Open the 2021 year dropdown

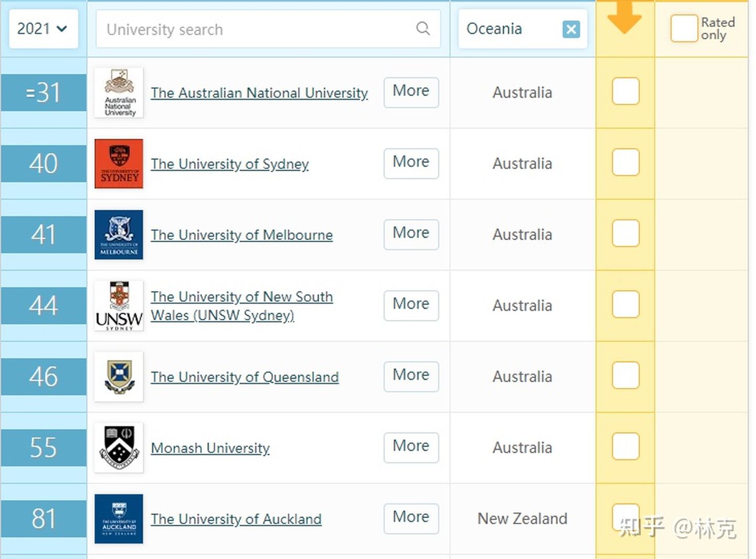point(44,29)
